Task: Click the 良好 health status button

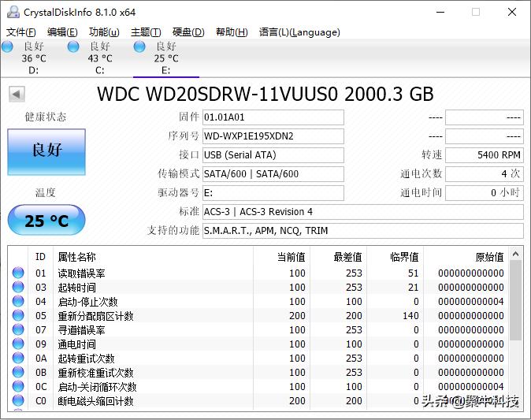Action: (x=46, y=152)
